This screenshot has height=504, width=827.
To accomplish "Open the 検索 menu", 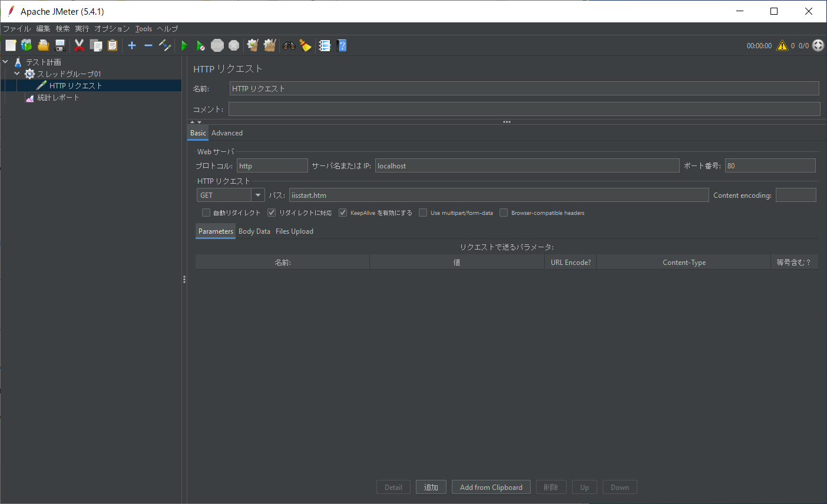I will [62, 28].
